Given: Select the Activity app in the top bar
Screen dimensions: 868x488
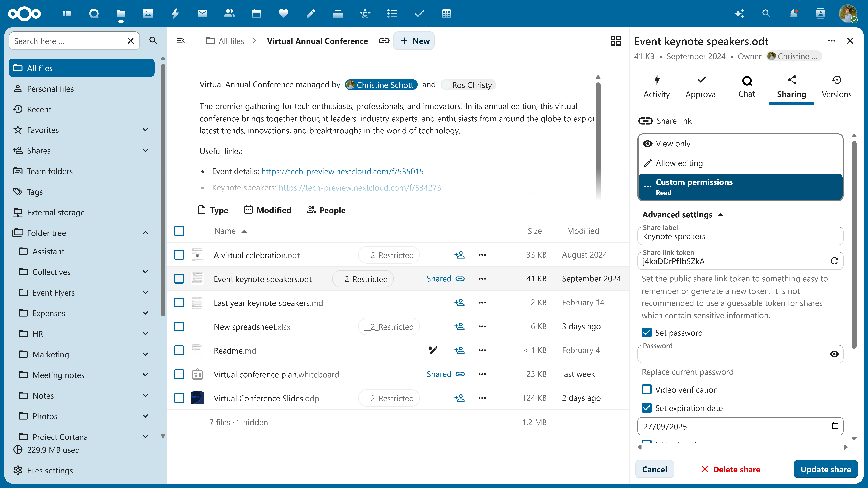Looking at the screenshot, I should click(x=175, y=14).
